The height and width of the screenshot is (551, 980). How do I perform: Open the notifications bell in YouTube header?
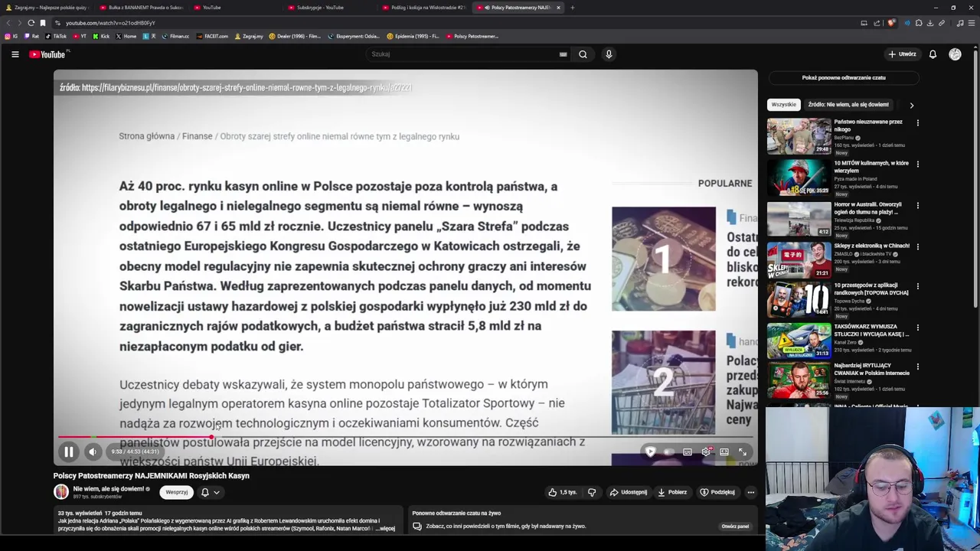coord(933,54)
